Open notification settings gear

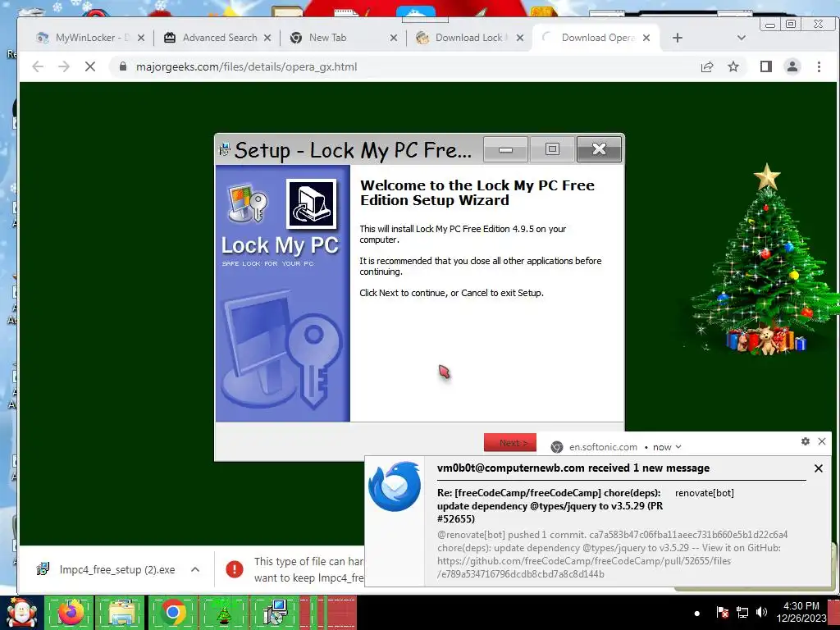[806, 441]
